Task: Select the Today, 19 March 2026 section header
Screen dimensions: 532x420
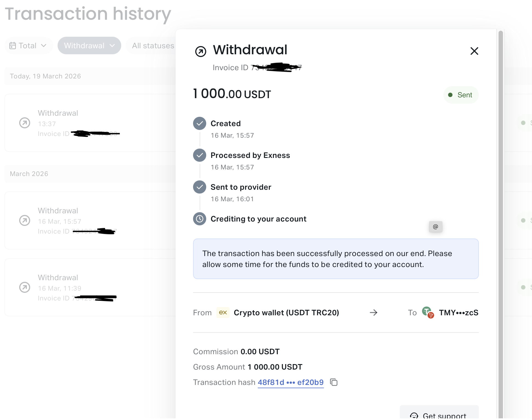Action: [x=45, y=76]
